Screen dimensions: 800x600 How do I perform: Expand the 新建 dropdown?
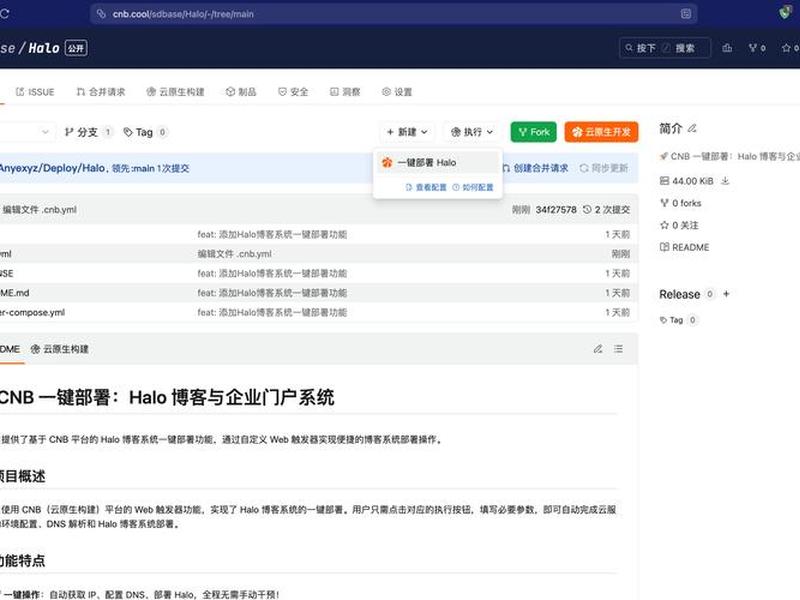[407, 132]
